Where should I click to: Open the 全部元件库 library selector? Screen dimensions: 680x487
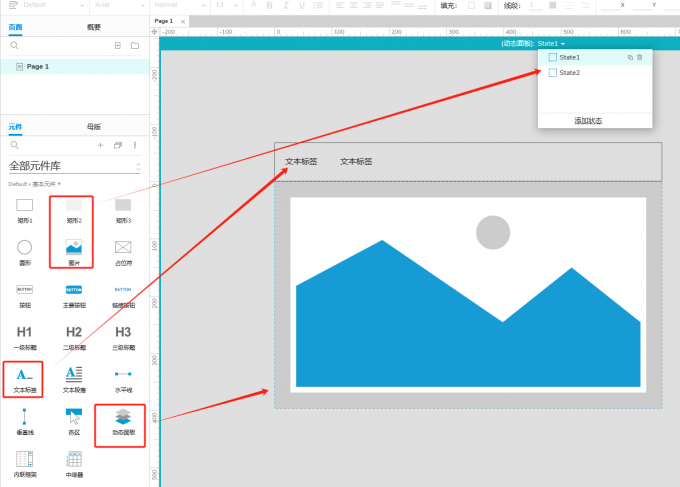(x=74, y=166)
